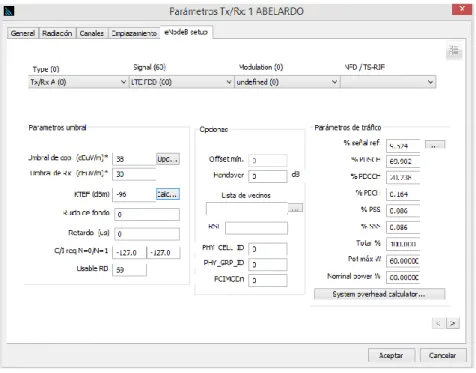
Task: Open the list view icon at top right
Action: pyautogui.click(x=454, y=51)
